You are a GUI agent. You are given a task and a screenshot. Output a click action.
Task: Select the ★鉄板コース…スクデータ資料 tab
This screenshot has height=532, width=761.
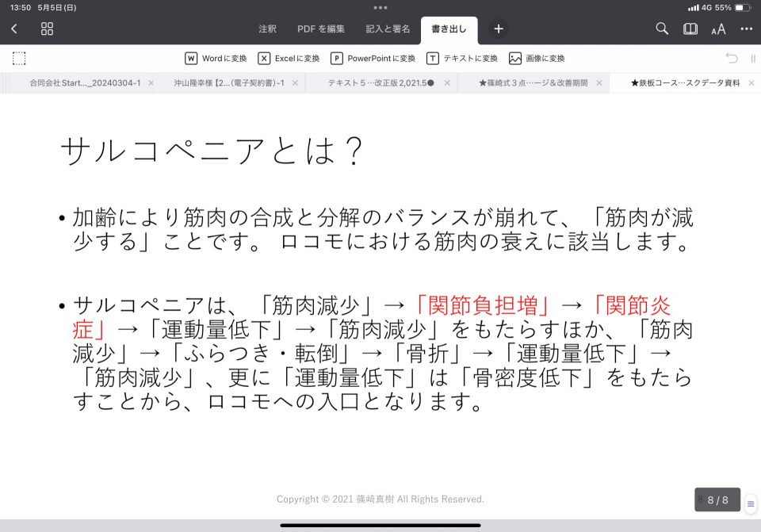685,83
